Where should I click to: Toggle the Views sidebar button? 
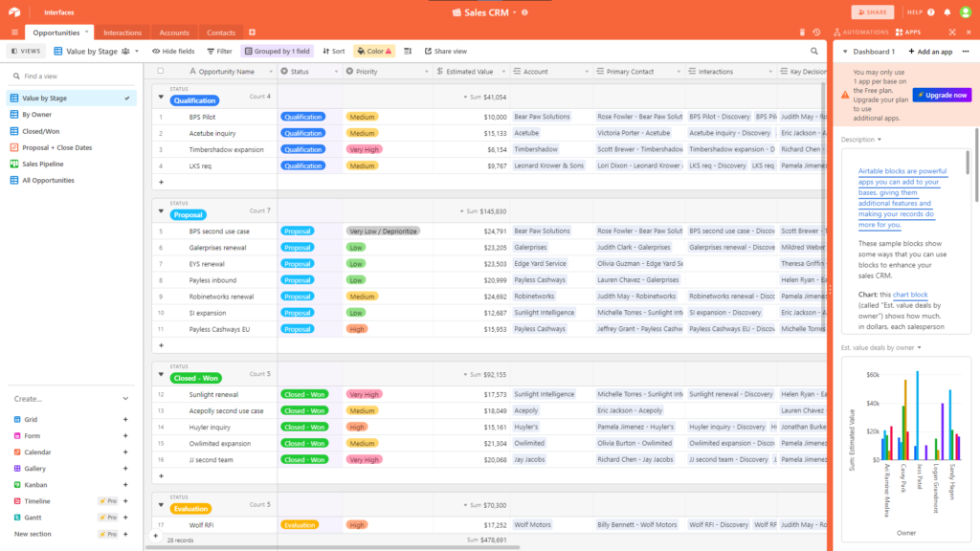[26, 51]
